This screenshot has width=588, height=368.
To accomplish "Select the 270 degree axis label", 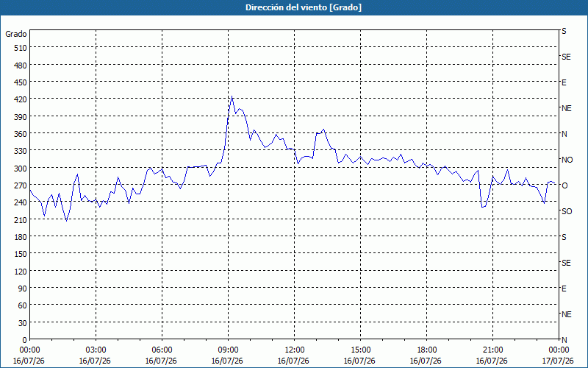I will (x=21, y=185).
